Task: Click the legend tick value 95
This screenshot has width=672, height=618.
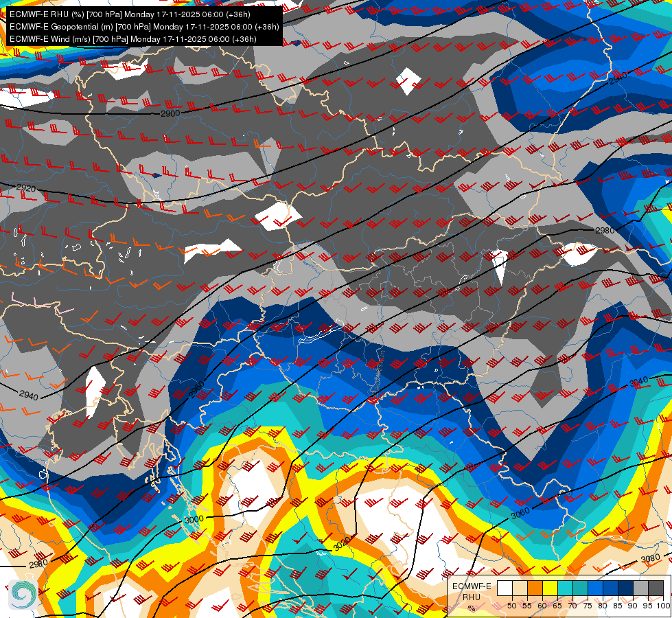Action: pos(647,606)
